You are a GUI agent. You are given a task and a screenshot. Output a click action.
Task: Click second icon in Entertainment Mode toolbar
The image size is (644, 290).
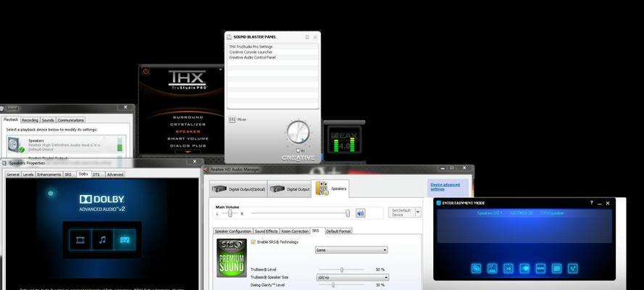[493, 269]
